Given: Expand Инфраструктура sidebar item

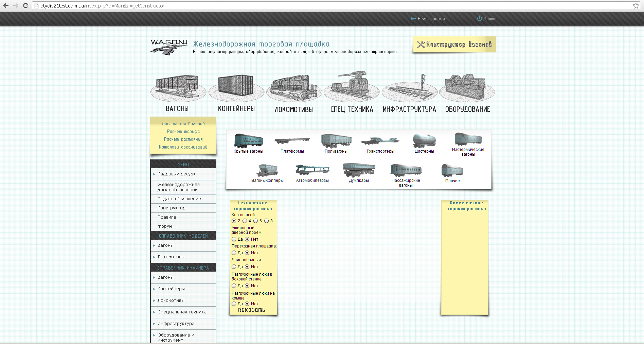Looking at the screenshot, I should (154, 324).
